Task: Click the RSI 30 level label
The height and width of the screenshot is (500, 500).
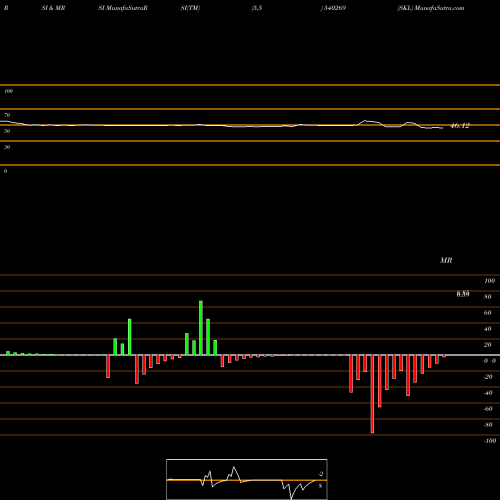Action: pyautogui.click(x=7, y=147)
